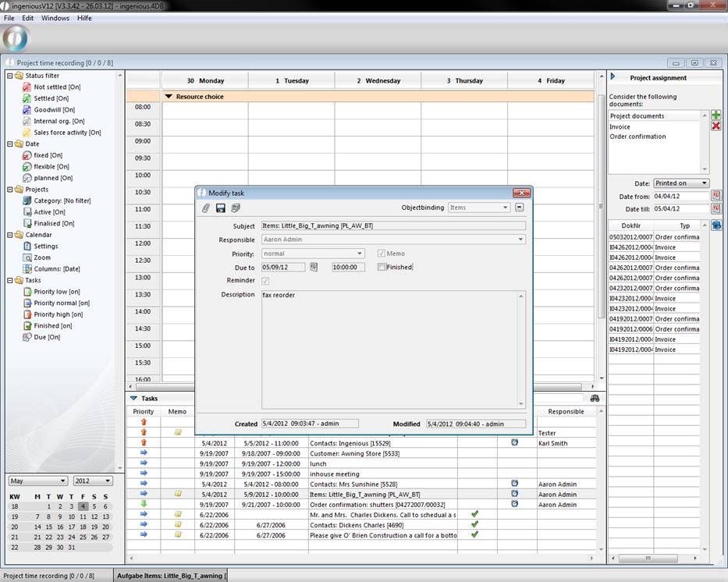728x582 pixels.
Task: Open the Hilfe menu
Action: pyautogui.click(x=84, y=18)
